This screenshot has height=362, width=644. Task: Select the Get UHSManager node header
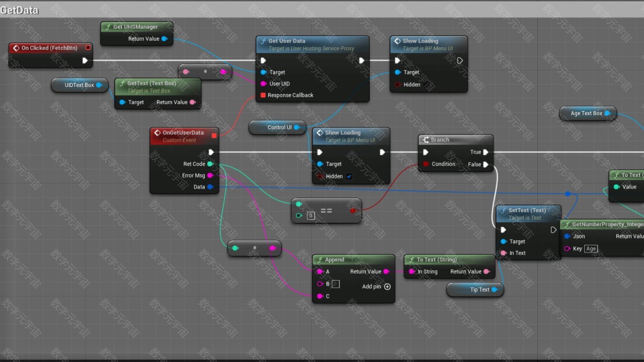(x=137, y=27)
